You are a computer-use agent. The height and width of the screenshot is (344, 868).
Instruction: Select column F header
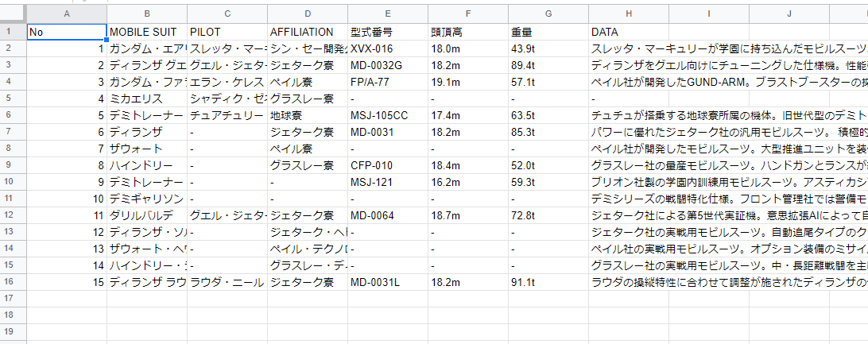click(468, 14)
